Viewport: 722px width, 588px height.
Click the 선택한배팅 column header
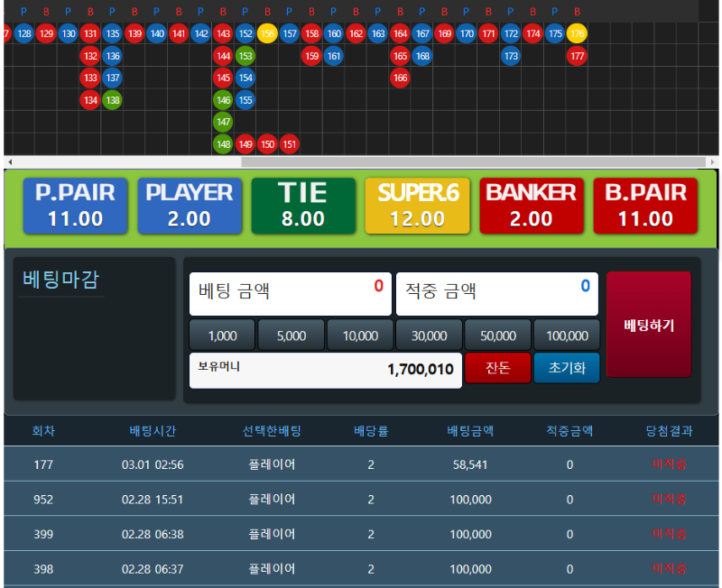(272, 431)
